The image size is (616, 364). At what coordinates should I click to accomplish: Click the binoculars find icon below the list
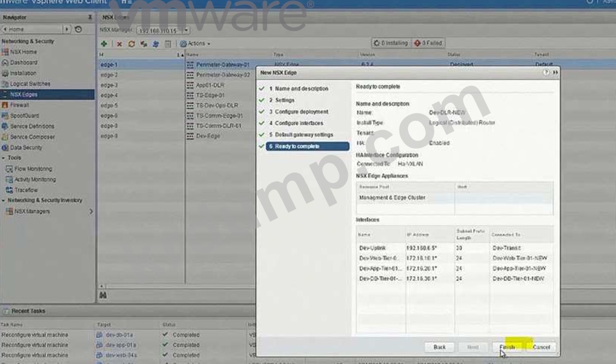pyautogui.click(x=103, y=295)
